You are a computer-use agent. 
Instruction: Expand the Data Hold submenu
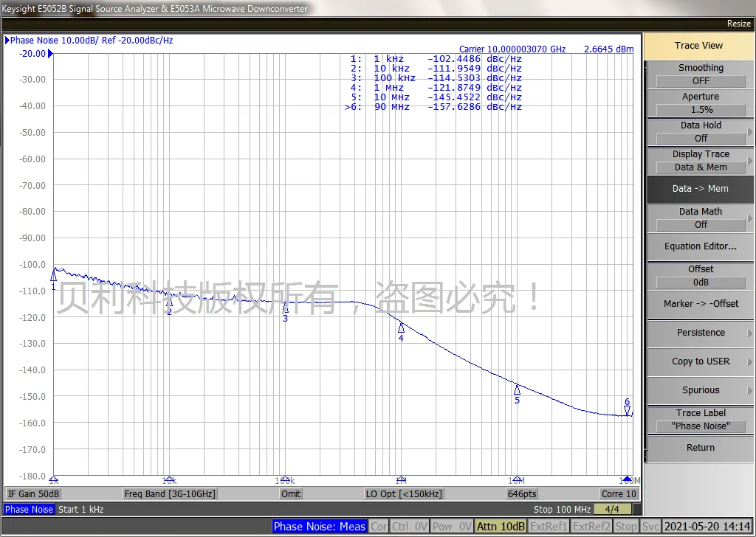(x=700, y=131)
